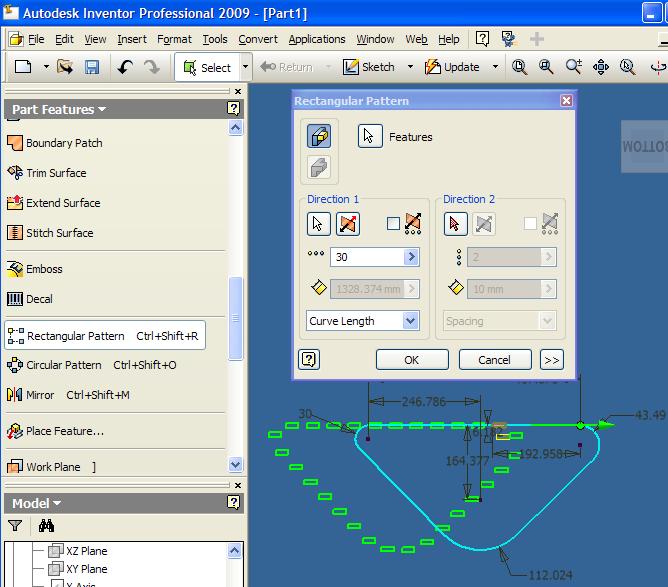Close the Rectangular Pattern dialog
The width and height of the screenshot is (668, 587).
click(x=566, y=101)
